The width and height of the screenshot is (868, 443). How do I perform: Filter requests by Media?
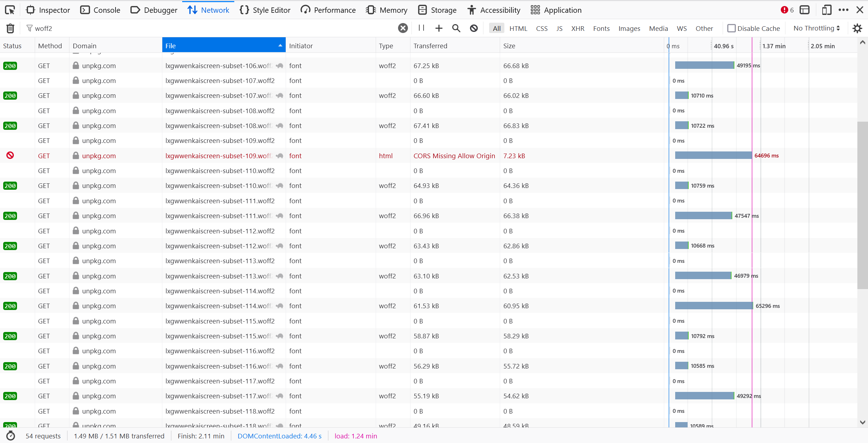pyautogui.click(x=658, y=28)
